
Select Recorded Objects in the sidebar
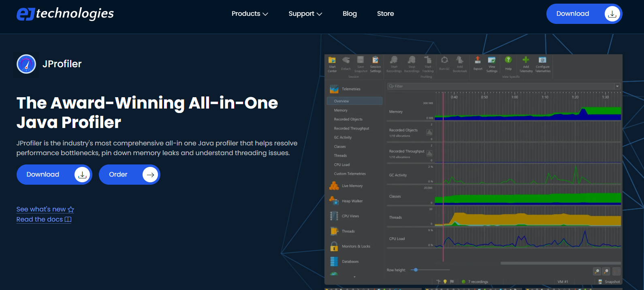tap(348, 119)
